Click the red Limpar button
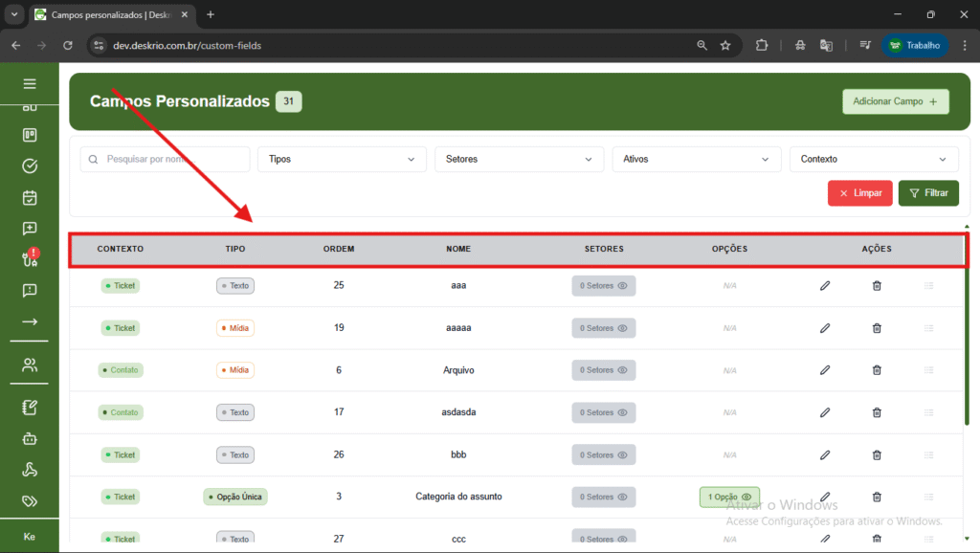This screenshot has width=980, height=553. [860, 193]
